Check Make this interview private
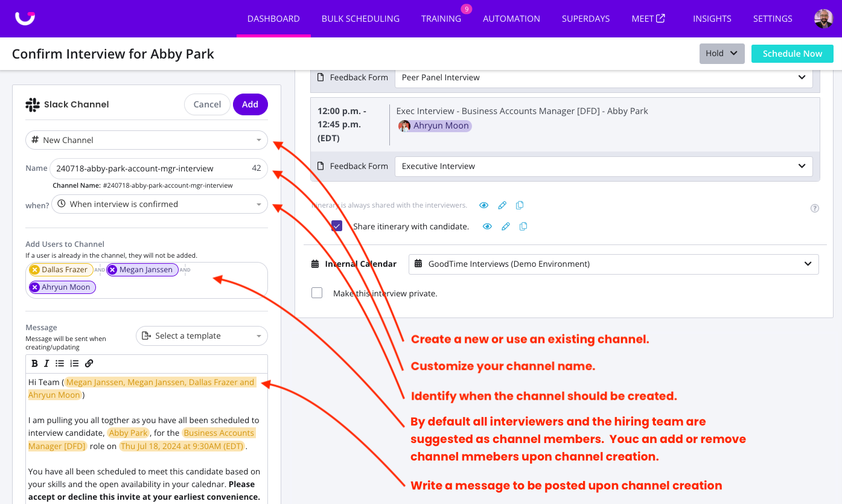 coord(317,293)
